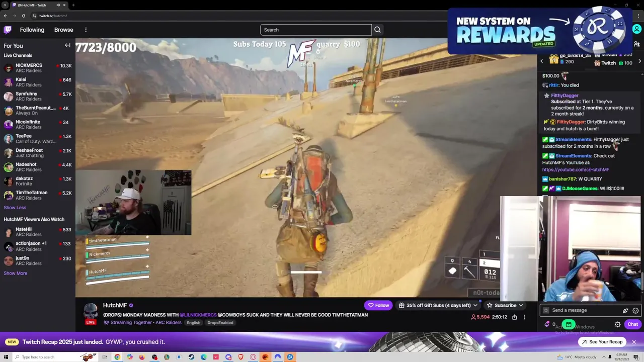644x362 pixels.
Task: Open TeePee's Call of Duty stream
Action: [x=38, y=139]
